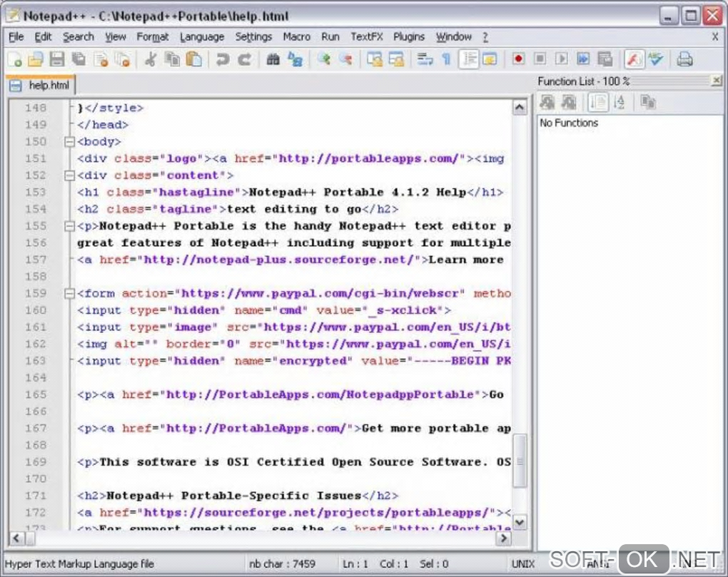This screenshot has width=728, height=577.
Task: Print the document with printer icon
Action: [x=685, y=59]
